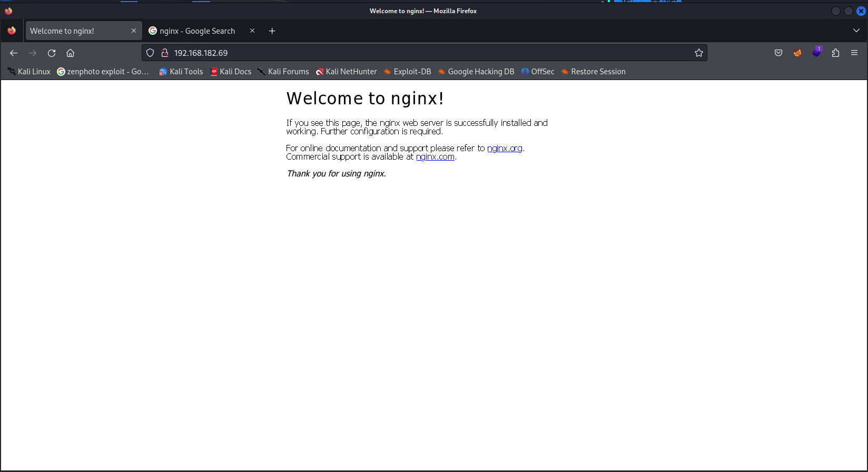Click the tracking protection shield icon
This screenshot has height=472, width=868.
tap(150, 53)
